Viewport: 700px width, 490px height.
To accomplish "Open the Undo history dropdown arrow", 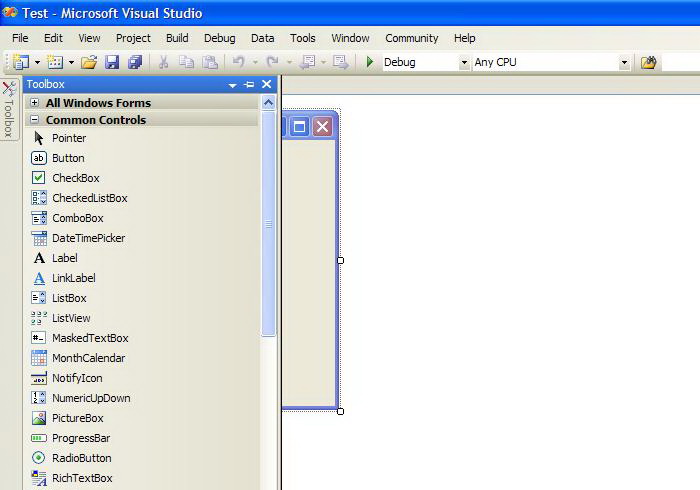I will click(x=255, y=62).
